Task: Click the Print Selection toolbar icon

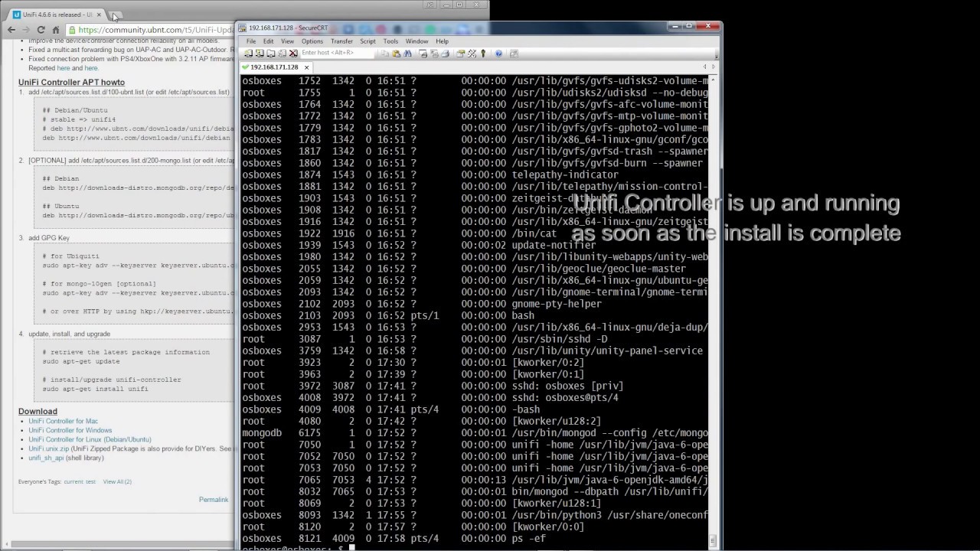Action: [434, 54]
